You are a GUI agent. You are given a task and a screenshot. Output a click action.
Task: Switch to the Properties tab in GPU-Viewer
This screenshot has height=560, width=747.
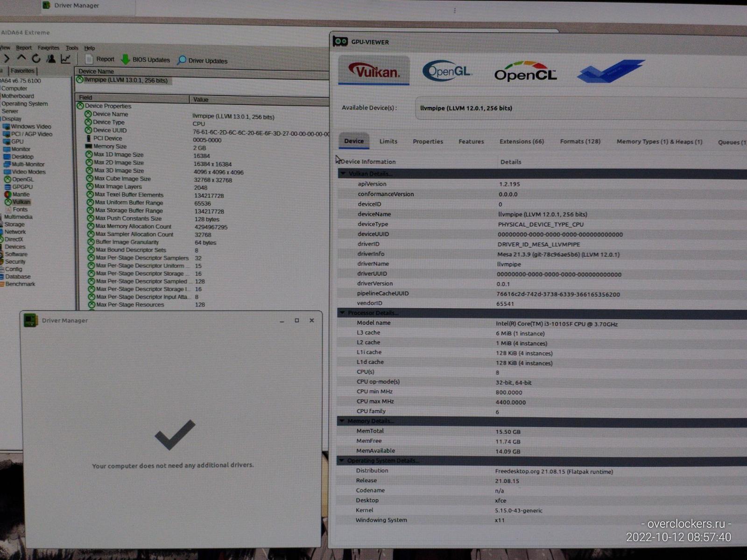(428, 141)
